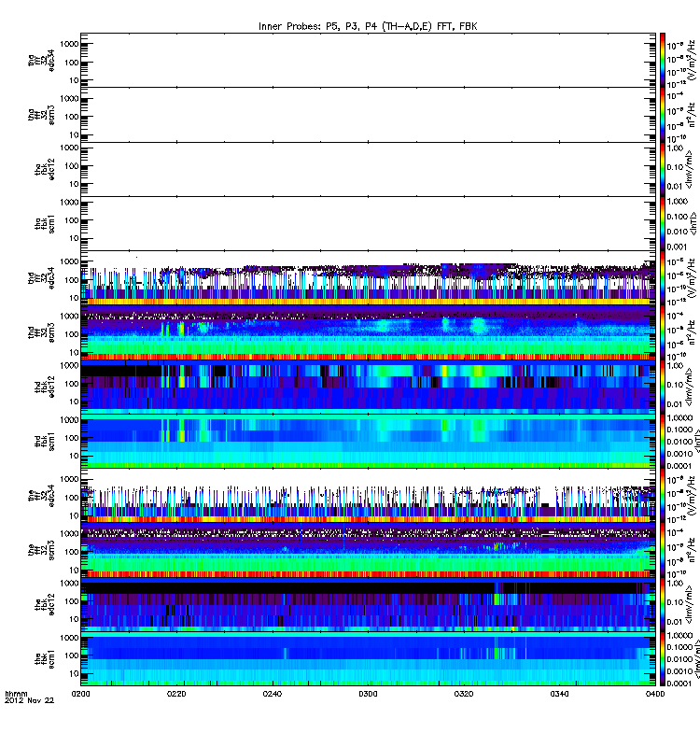Select the 'thd fbk scm1' panel label
700x747 pixels.
(x=45, y=441)
